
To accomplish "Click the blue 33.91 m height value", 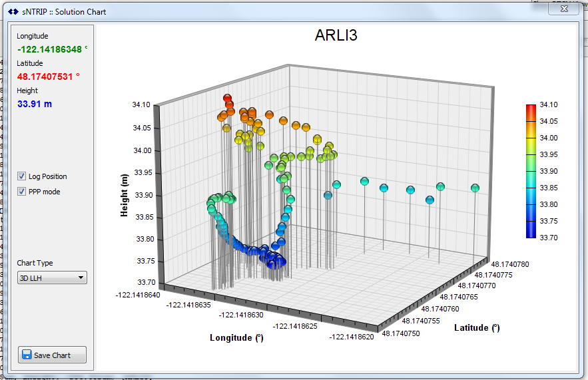I will [35, 104].
